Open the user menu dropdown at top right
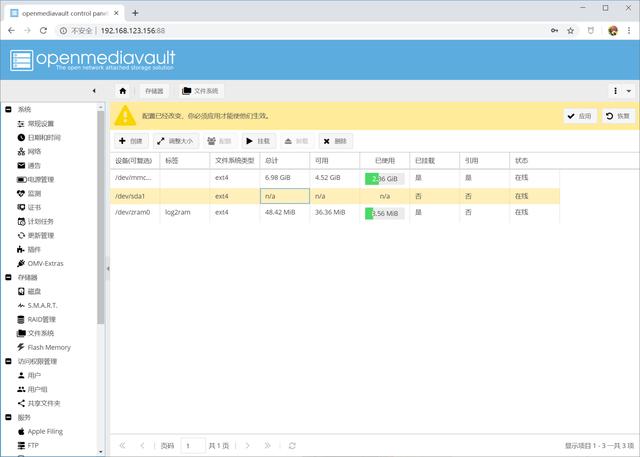The image size is (640, 457). [x=622, y=91]
